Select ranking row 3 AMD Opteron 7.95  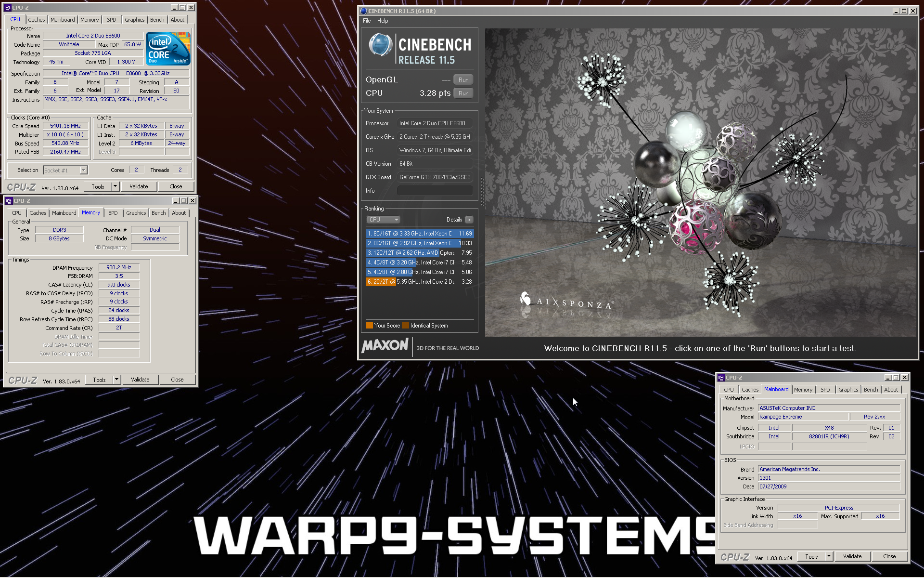[x=420, y=253]
